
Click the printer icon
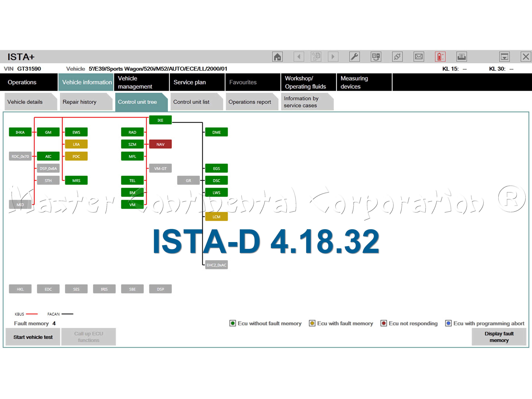tap(461, 57)
